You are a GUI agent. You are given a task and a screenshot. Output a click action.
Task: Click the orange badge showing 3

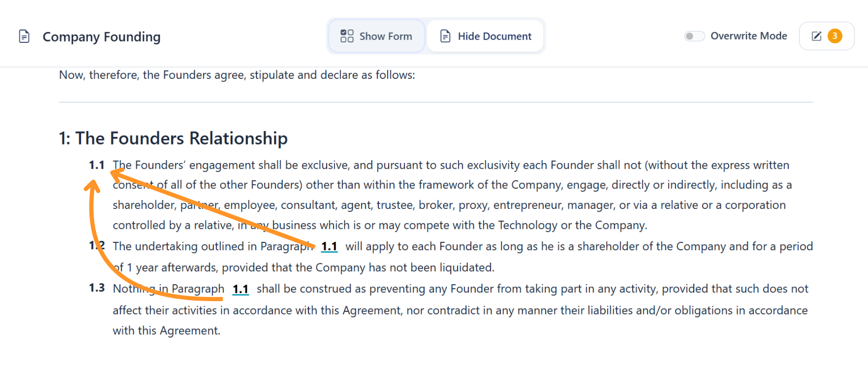834,36
